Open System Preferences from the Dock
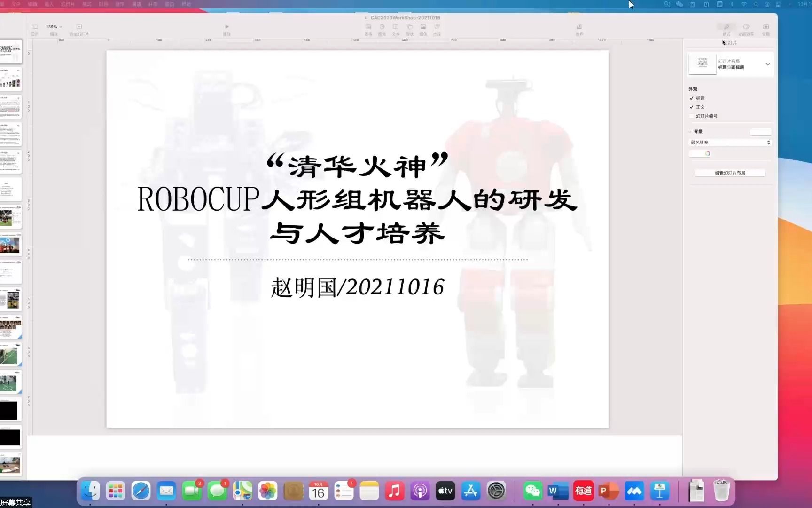The height and width of the screenshot is (508, 812). [x=496, y=492]
